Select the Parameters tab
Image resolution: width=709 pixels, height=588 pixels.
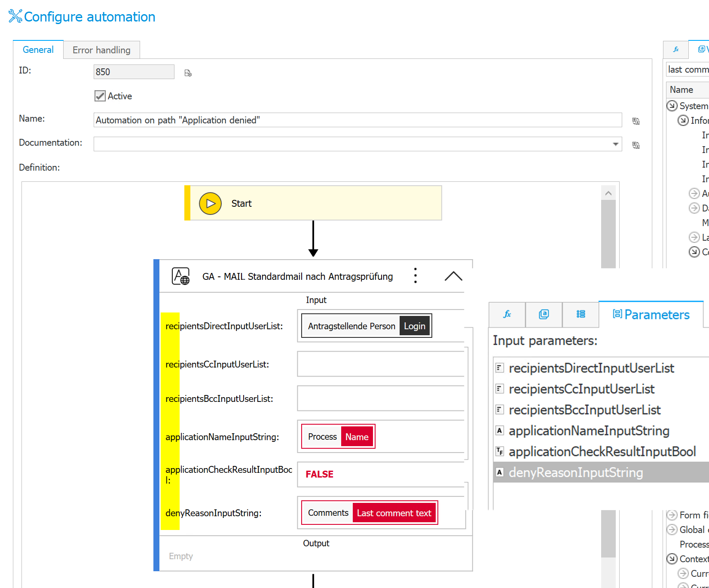pos(651,315)
